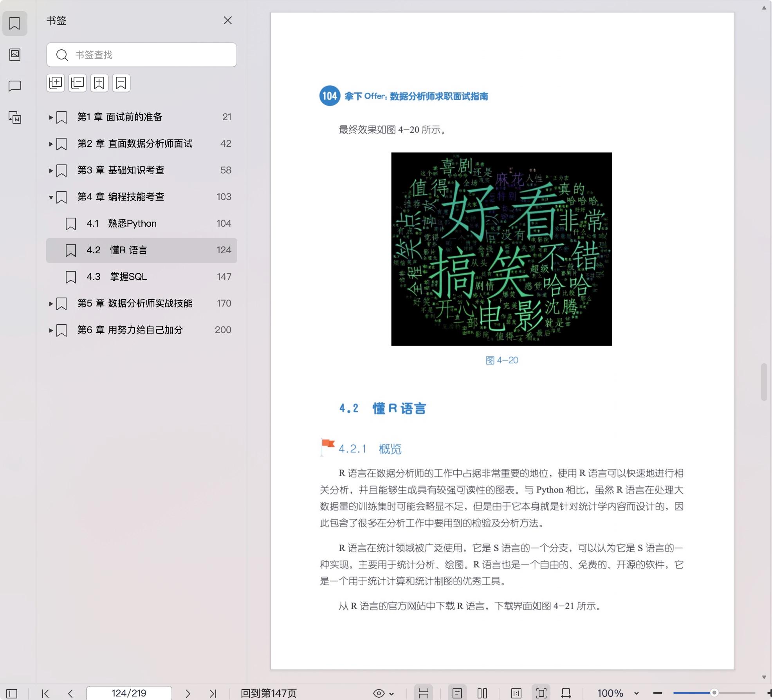Screen dimensions: 772x700
Task: Click bookmark icon beside 第6 章 用努力给自己加分
Action: 61,330
